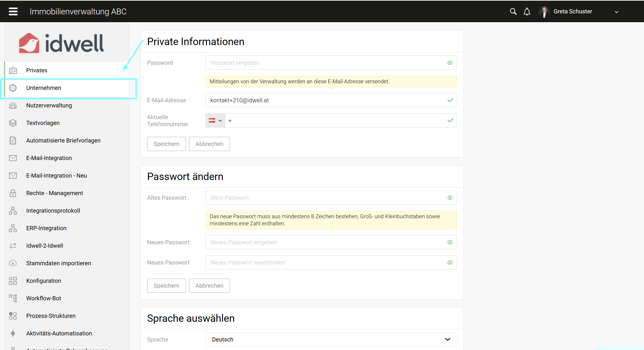Viewport: 644px width, 350px height.
Task: Open the notifications bell icon
Action: 527,11
